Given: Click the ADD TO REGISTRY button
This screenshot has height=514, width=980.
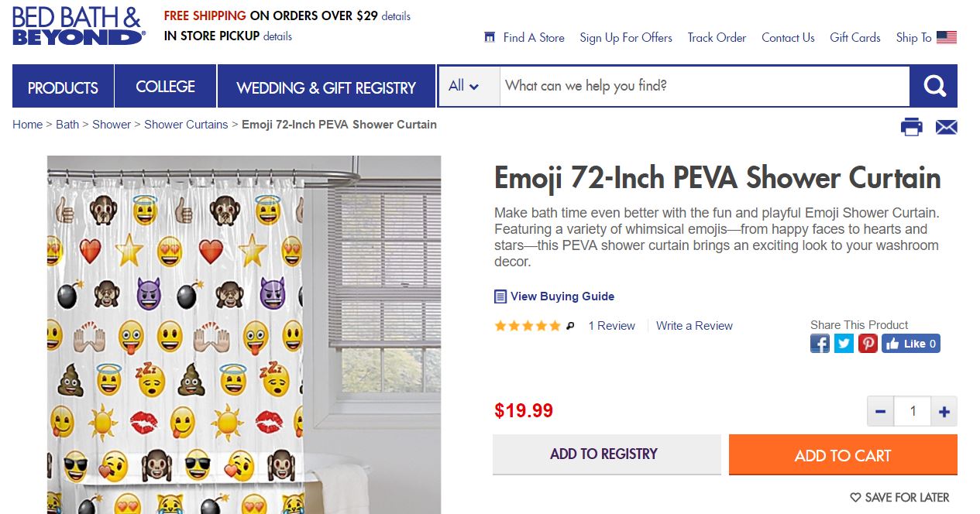Looking at the screenshot, I should [x=603, y=454].
